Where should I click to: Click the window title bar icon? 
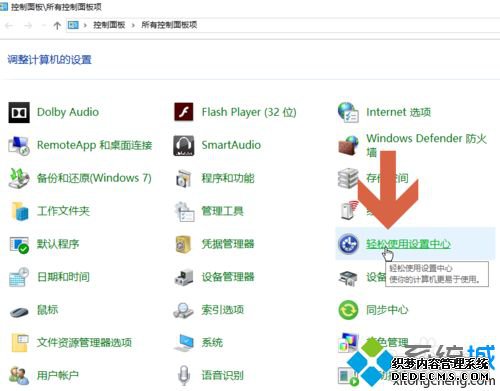tap(4, 7)
